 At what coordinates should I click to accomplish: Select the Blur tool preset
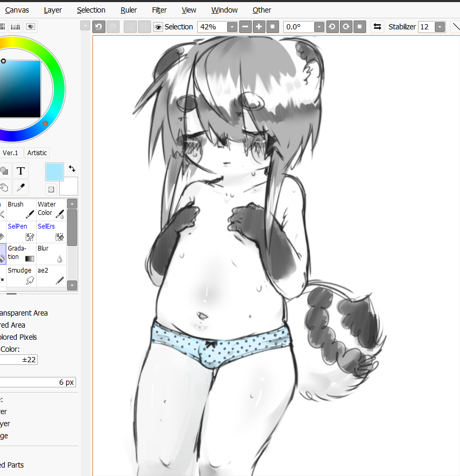pyautogui.click(x=51, y=253)
